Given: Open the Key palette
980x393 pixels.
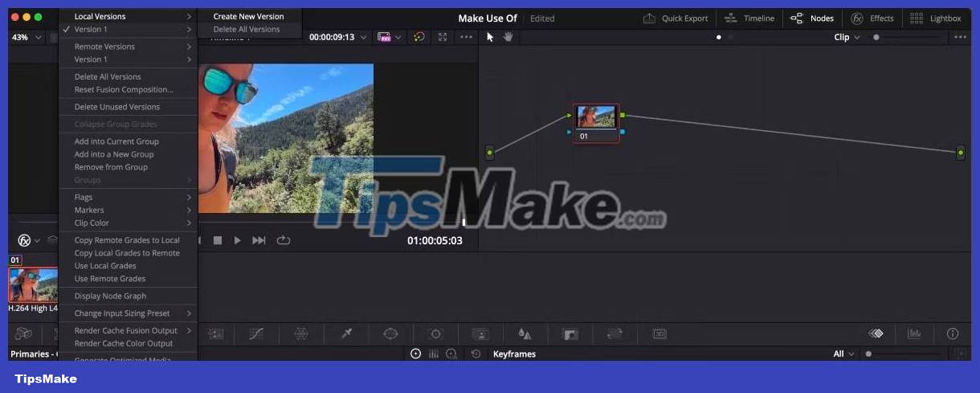Looking at the screenshot, I should (x=570, y=334).
